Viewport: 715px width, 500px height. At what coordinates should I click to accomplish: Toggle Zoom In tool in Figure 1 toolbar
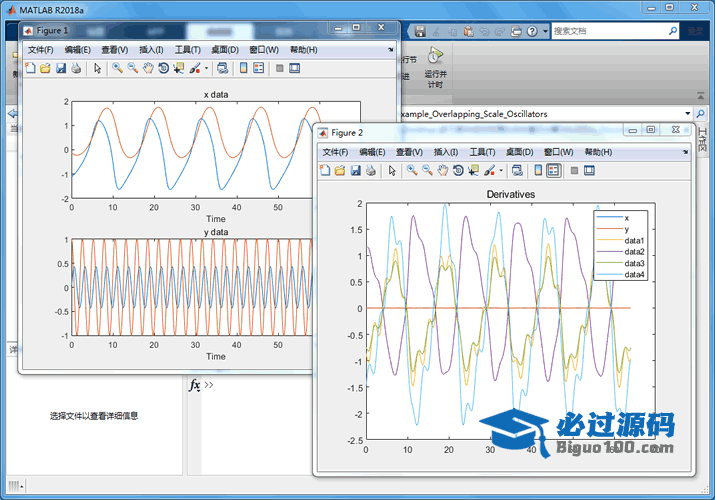click(117, 68)
